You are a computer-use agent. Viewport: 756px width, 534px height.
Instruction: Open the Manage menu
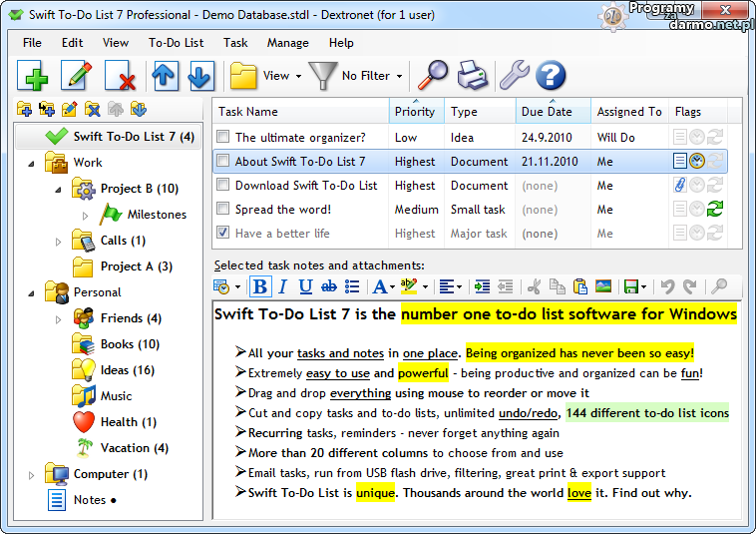tap(287, 43)
